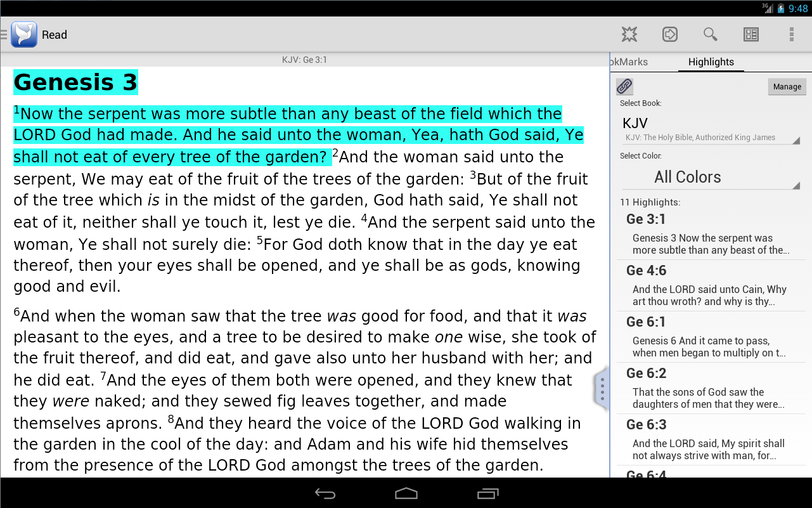Open the overflow menu with three dots
The width and height of the screenshot is (812, 508).
[x=790, y=34]
